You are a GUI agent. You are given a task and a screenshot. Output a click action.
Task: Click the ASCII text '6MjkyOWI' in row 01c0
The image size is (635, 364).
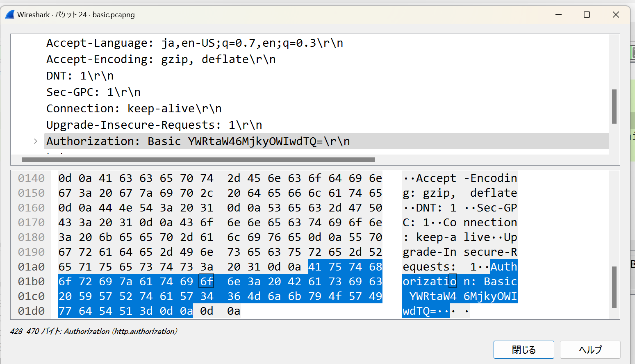(490, 296)
